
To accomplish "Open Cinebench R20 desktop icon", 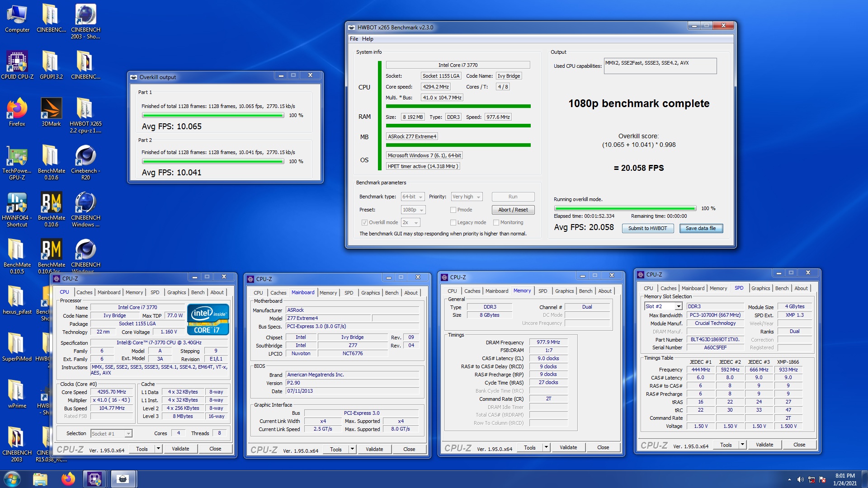I will 85,162.
